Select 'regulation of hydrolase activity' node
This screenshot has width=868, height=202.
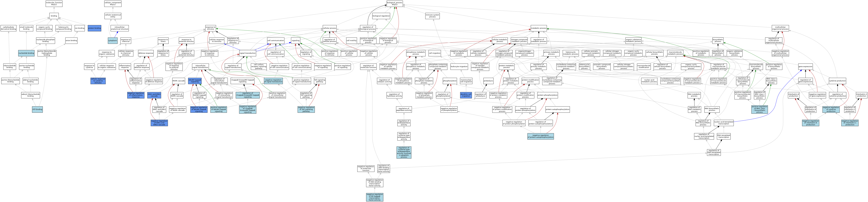click(394, 95)
